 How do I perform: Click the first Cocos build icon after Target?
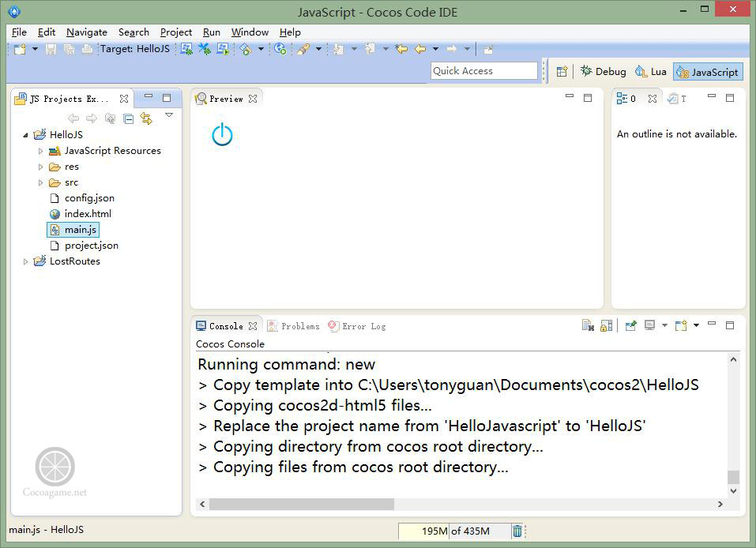tap(186, 49)
